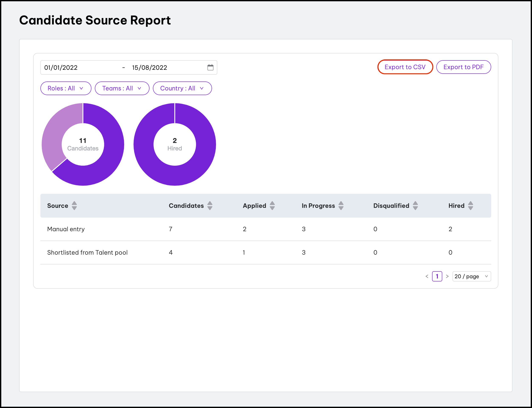Expand the Roles filter dropdown
The height and width of the screenshot is (408, 532).
click(x=66, y=88)
